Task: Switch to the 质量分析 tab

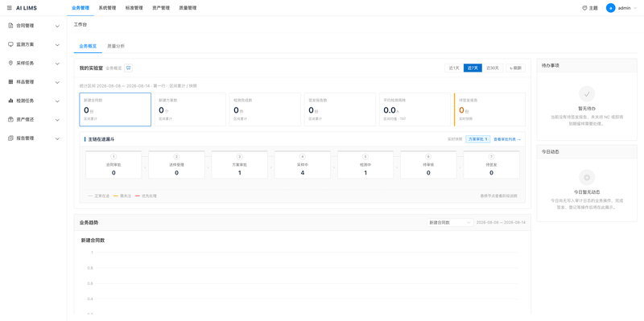Action: click(x=116, y=46)
